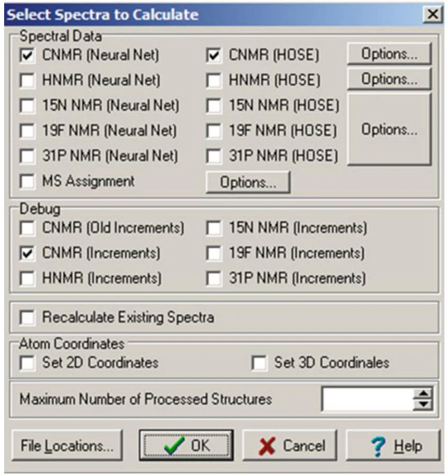The height and width of the screenshot is (476, 448).
Task: Select 31P NMR (Neural Net) checkbox
Action: [27, 156]
